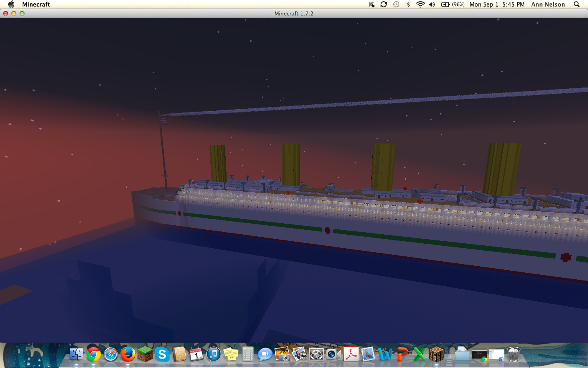Screen dimensions: 588x368
Task: Click the ship's rightmost yellow funnel
Action: tap(501, 168)
